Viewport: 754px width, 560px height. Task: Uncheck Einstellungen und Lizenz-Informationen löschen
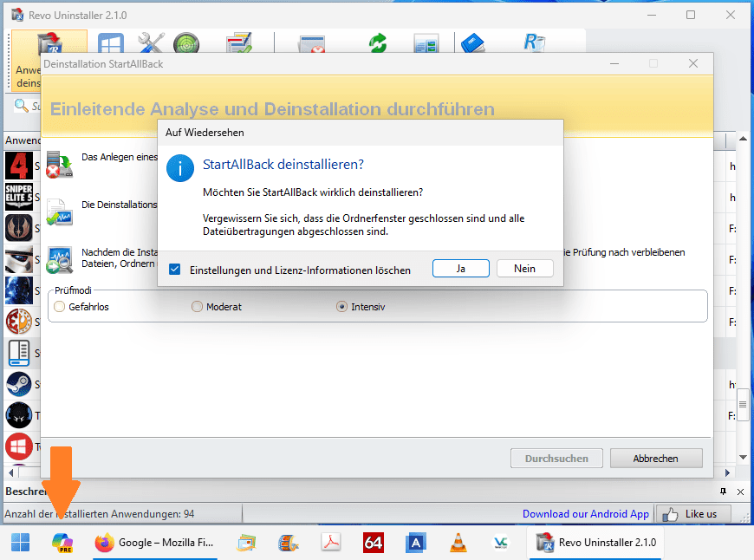click(x=174, y=270)
